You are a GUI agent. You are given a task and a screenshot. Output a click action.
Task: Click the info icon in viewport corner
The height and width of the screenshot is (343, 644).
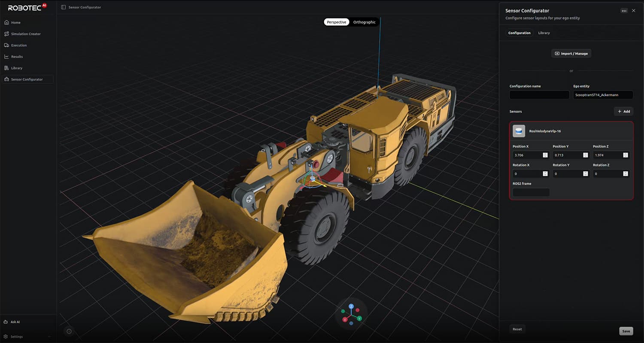69,331
